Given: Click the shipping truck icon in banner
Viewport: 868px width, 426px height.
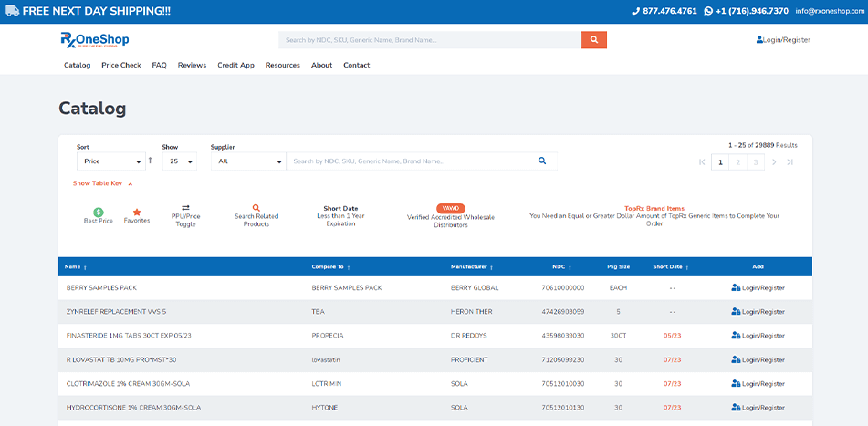Looking at the screenshot, I should tap(12, 11).
